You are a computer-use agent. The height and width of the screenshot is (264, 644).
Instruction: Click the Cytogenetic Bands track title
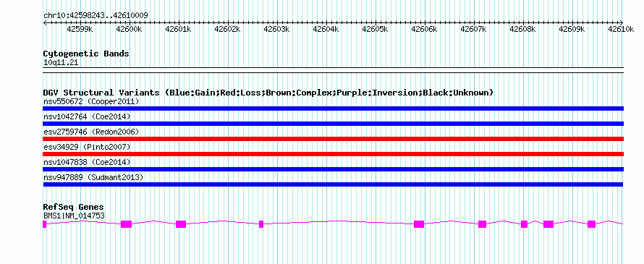[86, 54]
